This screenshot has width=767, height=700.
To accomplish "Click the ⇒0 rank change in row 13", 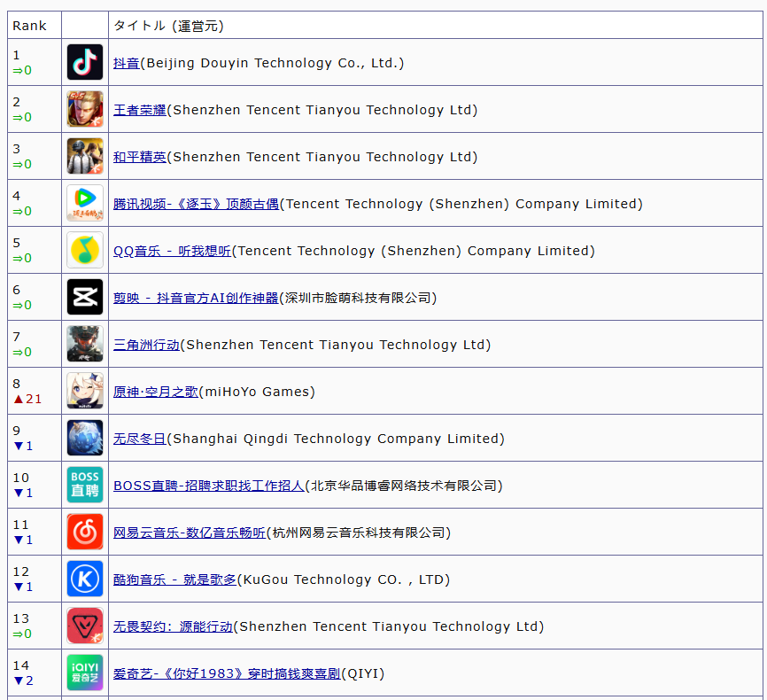I will pyautogui.click(x=22, y=634).
